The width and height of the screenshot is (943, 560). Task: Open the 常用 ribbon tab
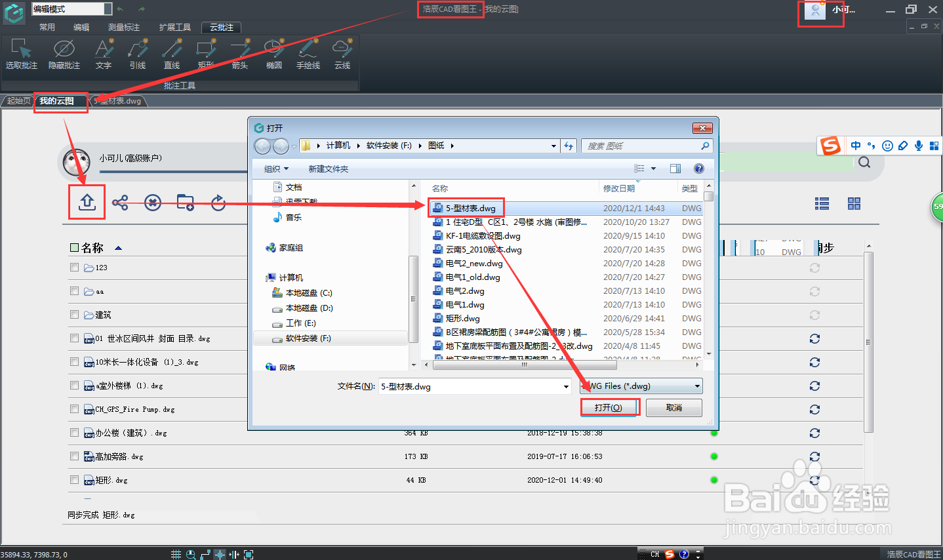47,27
